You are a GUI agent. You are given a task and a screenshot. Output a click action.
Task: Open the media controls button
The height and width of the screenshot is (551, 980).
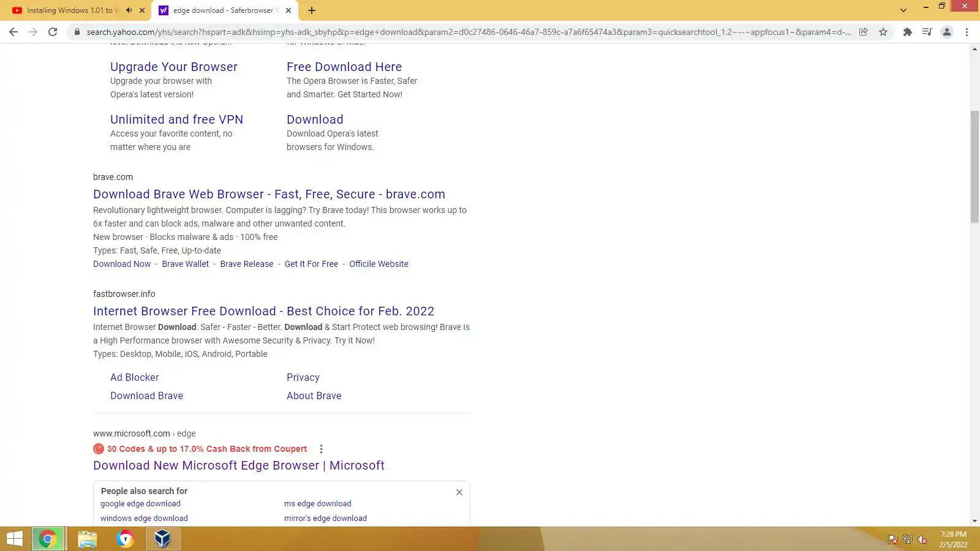(927, 32)
